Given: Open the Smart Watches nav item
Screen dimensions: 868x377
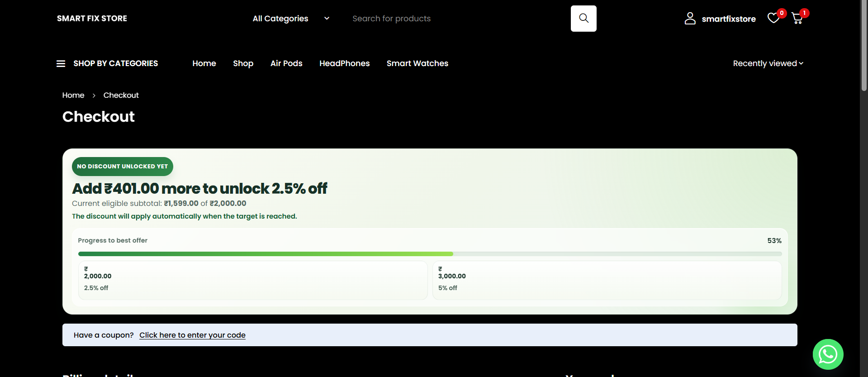Looking at the screenshot, I should click(x=417, y=63).
